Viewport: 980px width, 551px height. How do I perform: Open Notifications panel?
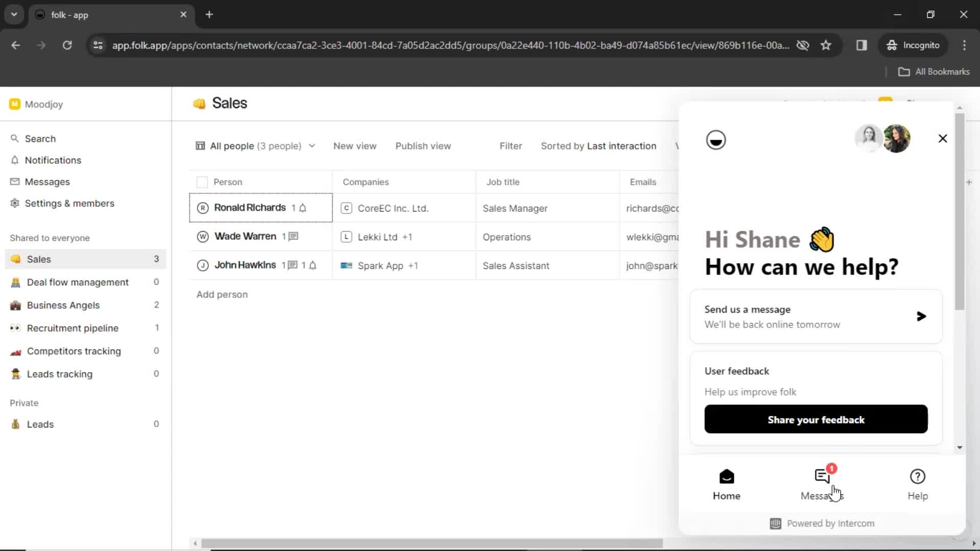(x=54, y=160)
